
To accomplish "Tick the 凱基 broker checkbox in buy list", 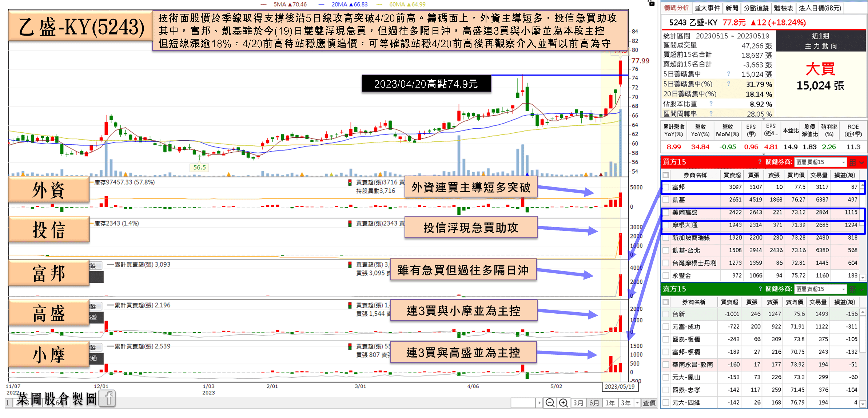I will click(666, 200).
